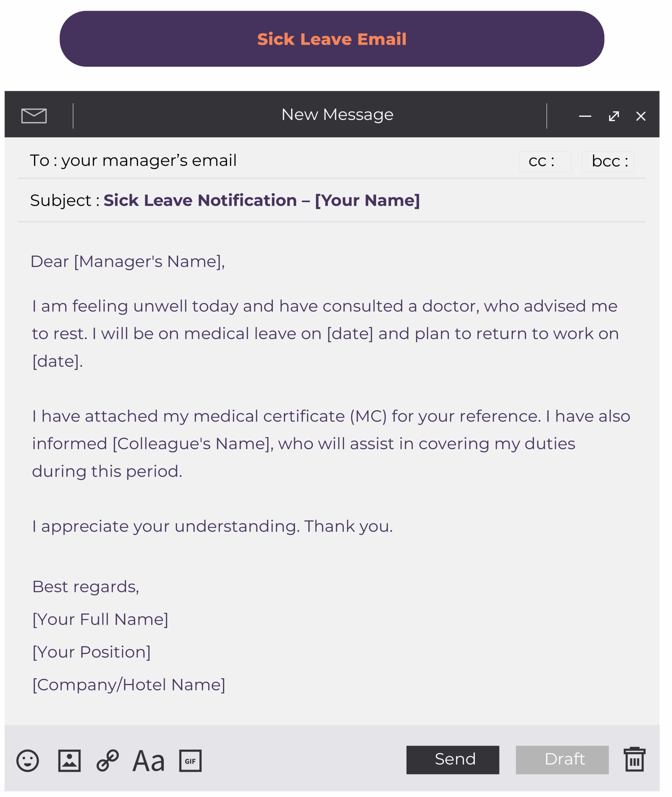This screenshot has width=672, height=797.
Task: Click the Sick Leave Email title banner
Action: 332,39
